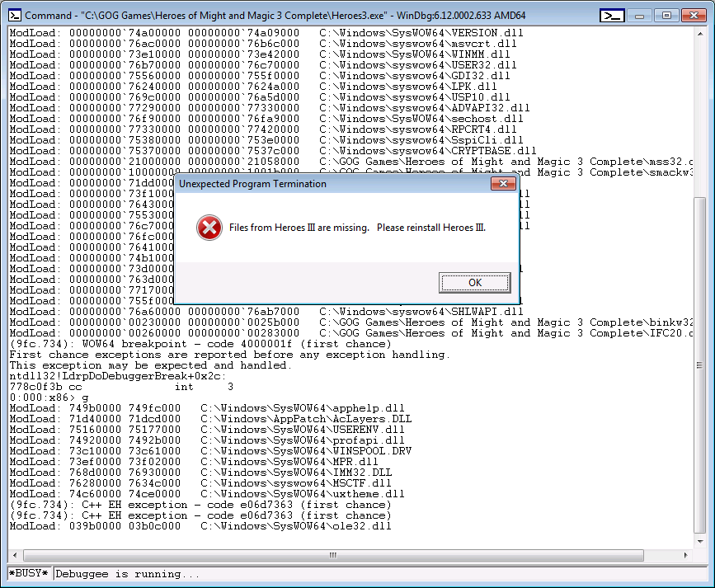Click the 'Files from Heroes III are missing' message
Screen dimensions: 715x588
[358, 228]
